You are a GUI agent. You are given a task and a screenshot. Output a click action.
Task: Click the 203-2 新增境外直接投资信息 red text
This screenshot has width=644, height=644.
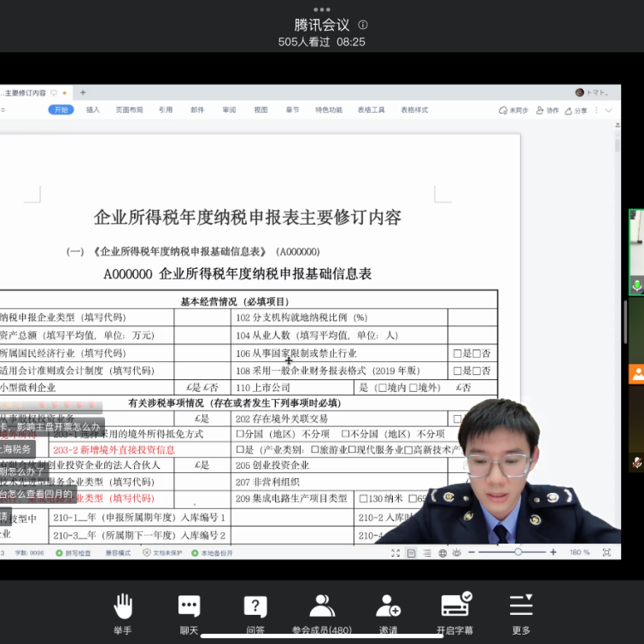click(x=114, y=450)
